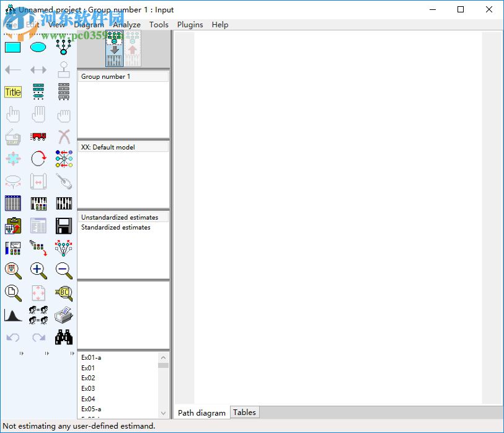Viewport: 504px width, 433px height.
Task: Select the duplicate objects copier tool
Action: click(13, 137)
